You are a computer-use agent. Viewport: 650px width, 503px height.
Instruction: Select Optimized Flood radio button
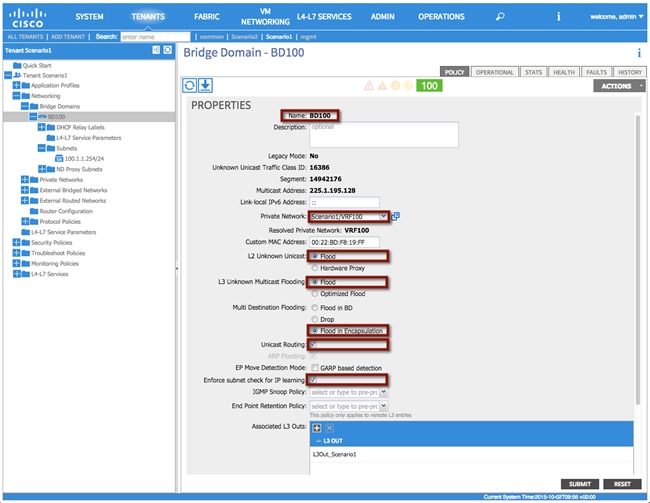[x=315, y=294]
